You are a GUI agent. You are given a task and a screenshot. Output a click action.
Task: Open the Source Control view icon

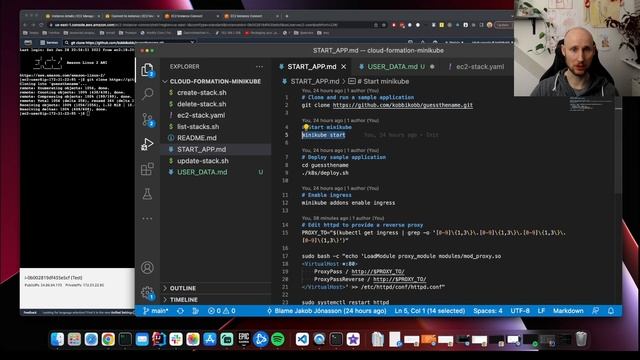147,119
